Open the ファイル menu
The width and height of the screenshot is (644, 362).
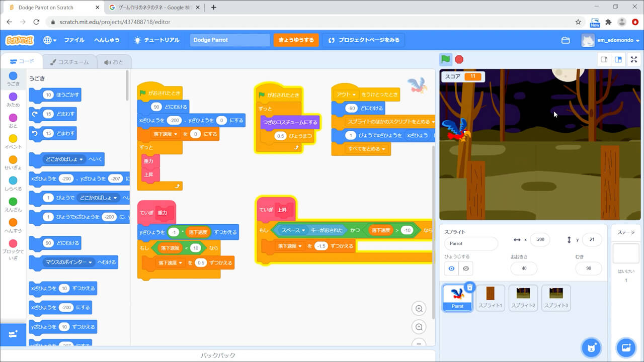(74, 40)
